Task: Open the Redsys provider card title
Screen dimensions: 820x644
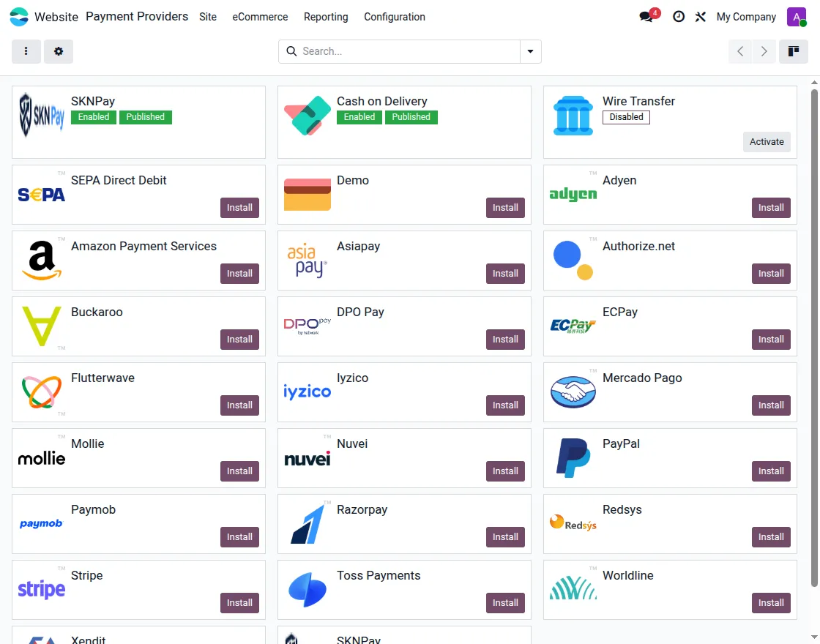Action: [x=622, y=509]
